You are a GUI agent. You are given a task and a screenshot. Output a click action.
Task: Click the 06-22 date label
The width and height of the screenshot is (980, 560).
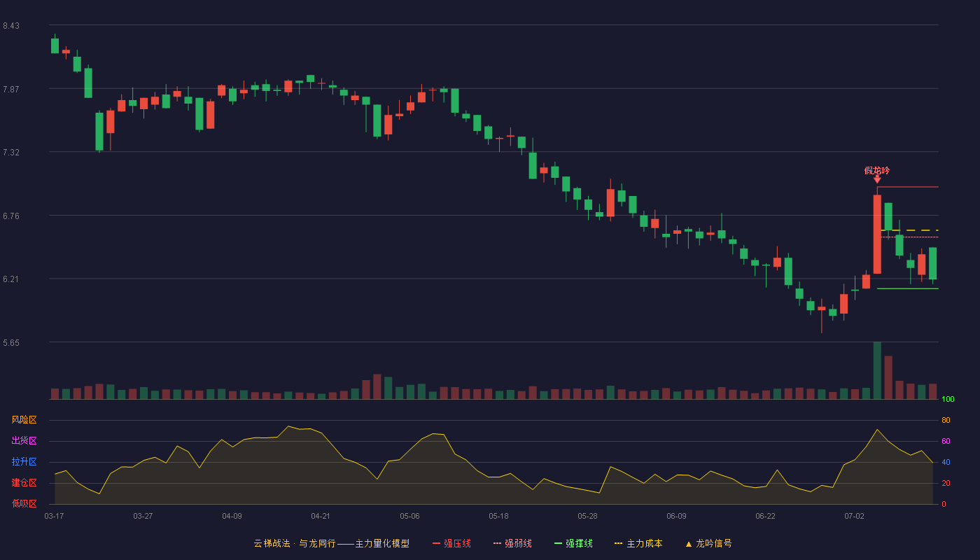coord(765,516)
